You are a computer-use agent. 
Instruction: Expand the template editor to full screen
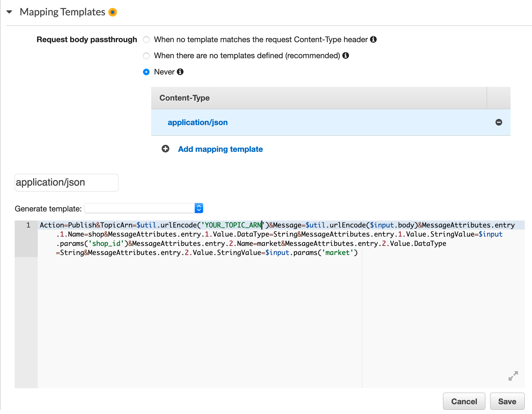513,376
